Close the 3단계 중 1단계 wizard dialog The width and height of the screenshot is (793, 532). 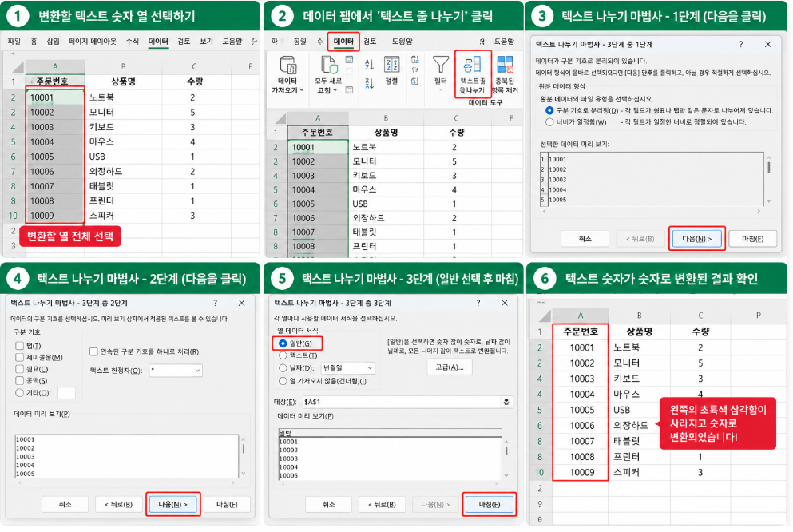coord(767,45)
